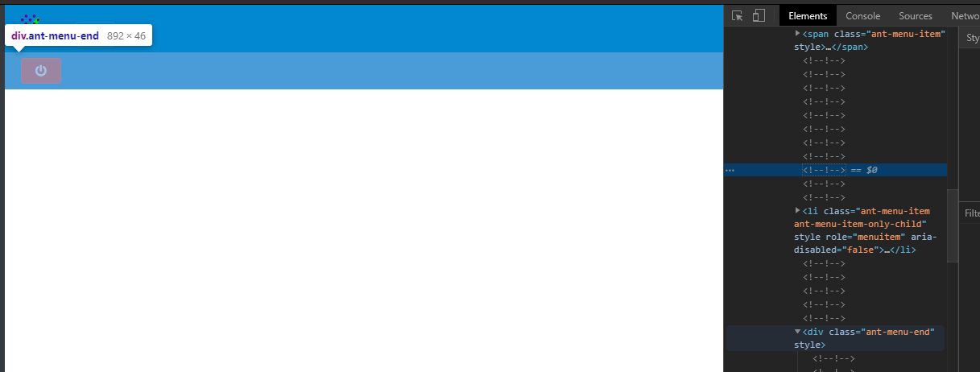The height and width of the screenshot is (372, 980).
Task: Open the Styles pane tab
Action: click(x=972, y=38)
